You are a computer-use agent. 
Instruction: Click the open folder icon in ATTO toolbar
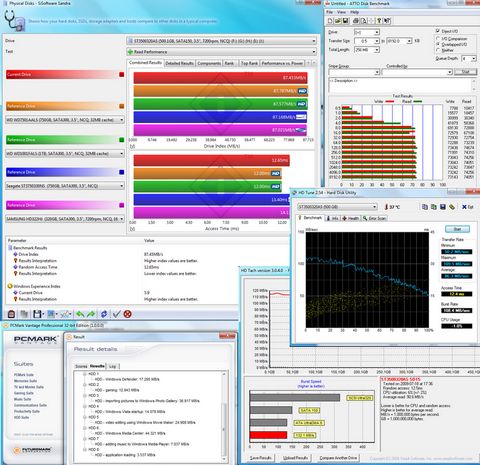click(x=338, y=21)
